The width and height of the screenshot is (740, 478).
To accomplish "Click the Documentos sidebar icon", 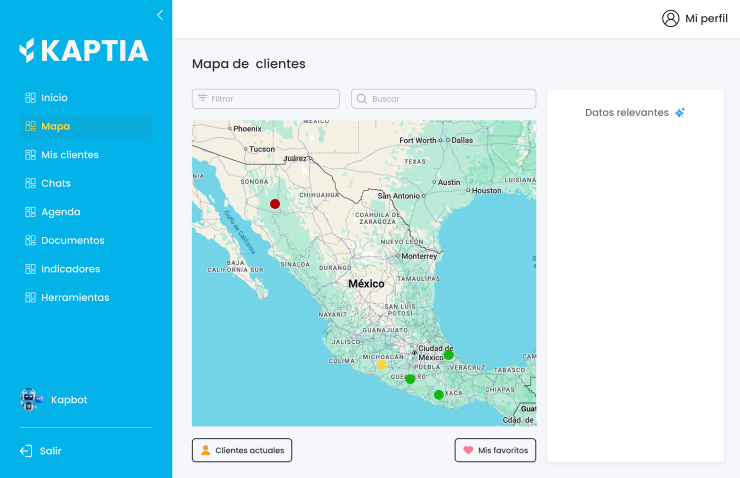I will click(x=30, y=241).
